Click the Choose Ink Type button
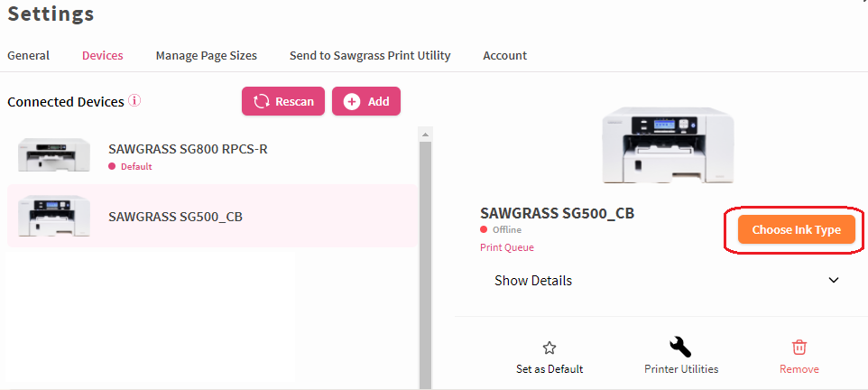The image size is (868, 390). [x=796, y=230]
